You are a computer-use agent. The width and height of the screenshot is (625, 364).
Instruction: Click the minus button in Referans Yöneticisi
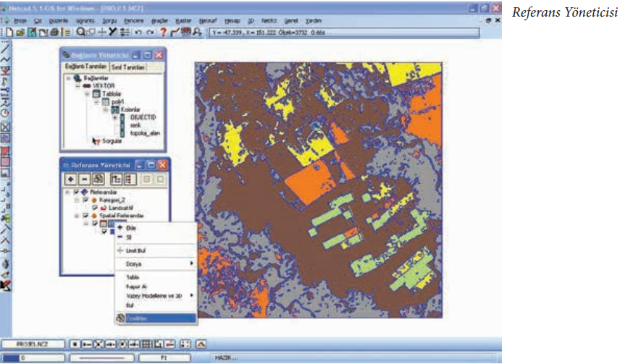(x=84, y=179)
